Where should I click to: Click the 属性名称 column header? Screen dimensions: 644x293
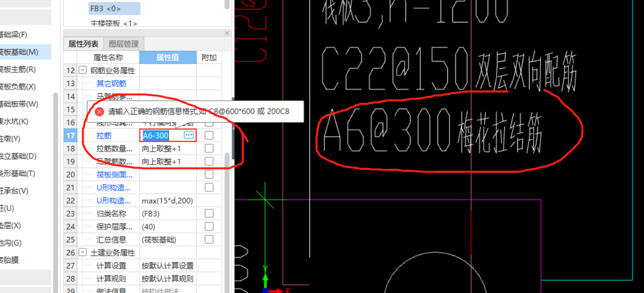click(x=108, y=58)
